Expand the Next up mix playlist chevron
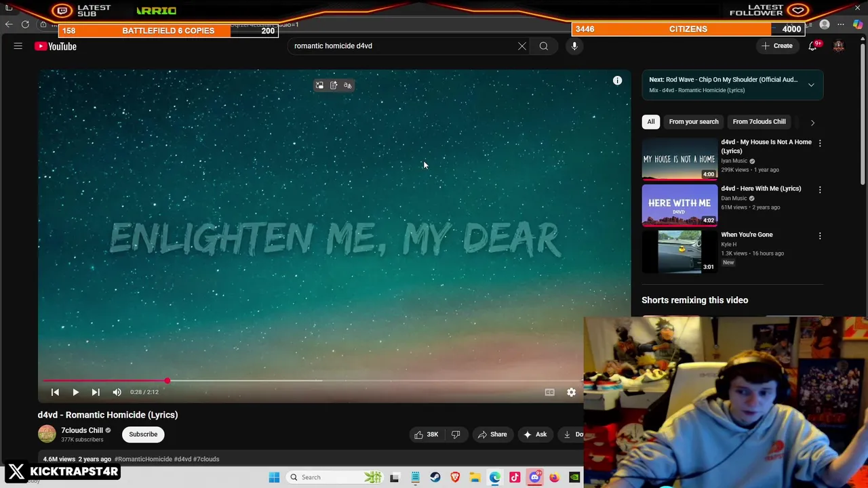The image size is (868, 488). pos(811,85)
